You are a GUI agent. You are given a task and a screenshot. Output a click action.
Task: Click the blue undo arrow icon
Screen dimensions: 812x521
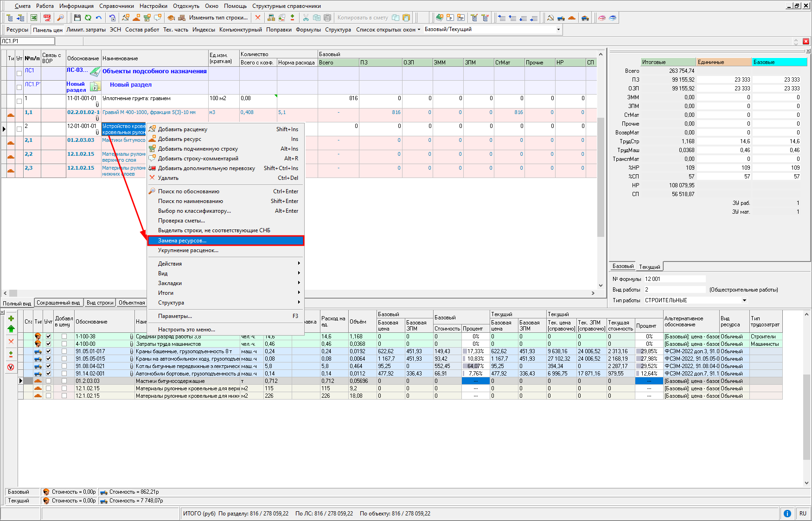click(99, 18)
